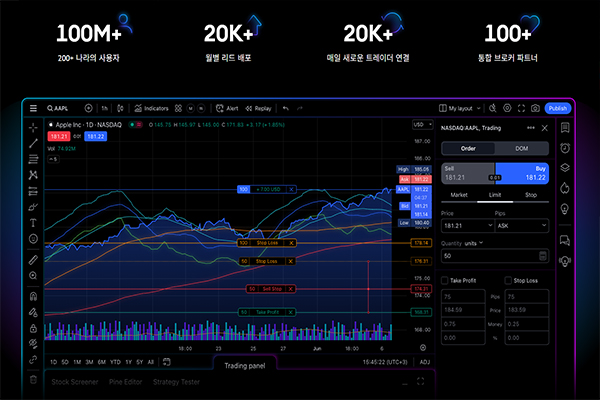This screenshot has height=400, width=600.
Task: Open the Alerts alarm clock sidebar icon
Action: point(565,147)
